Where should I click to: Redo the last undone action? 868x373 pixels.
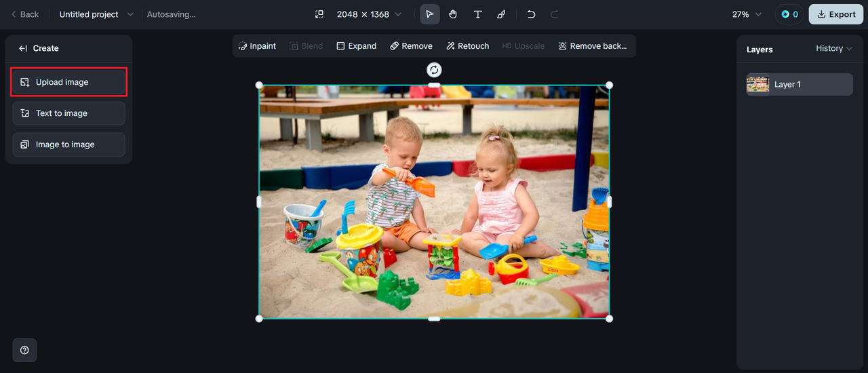click(554, 14)
